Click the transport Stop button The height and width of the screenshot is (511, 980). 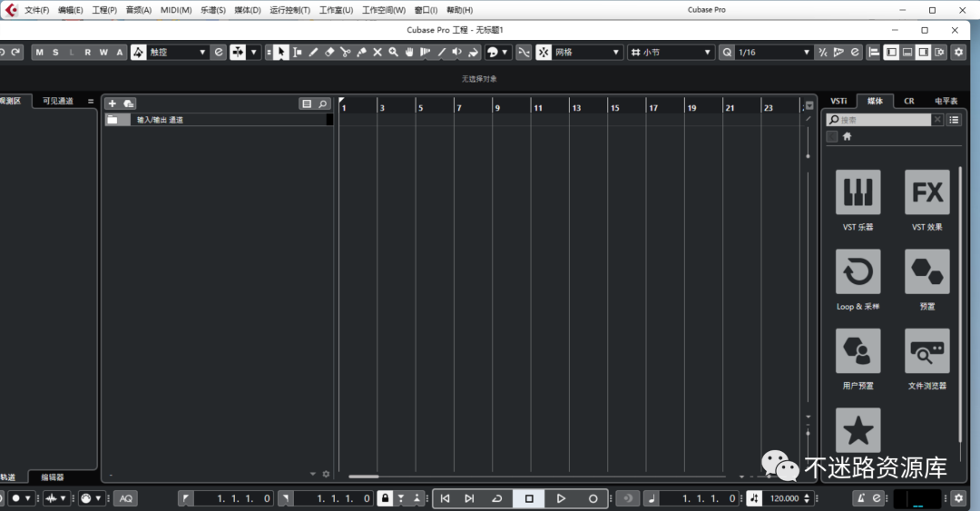[x=529, y=498]
